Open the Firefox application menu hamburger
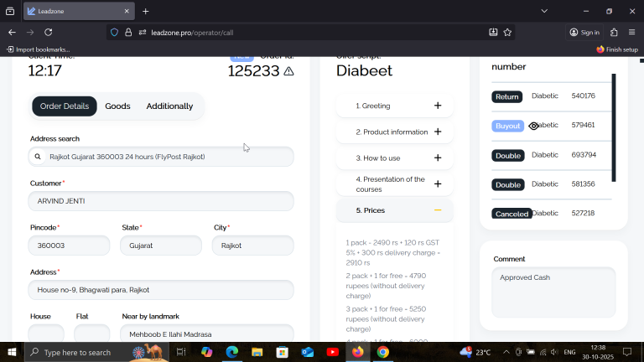The width and height of the screenshot is (644, 362). coord(631,33)
